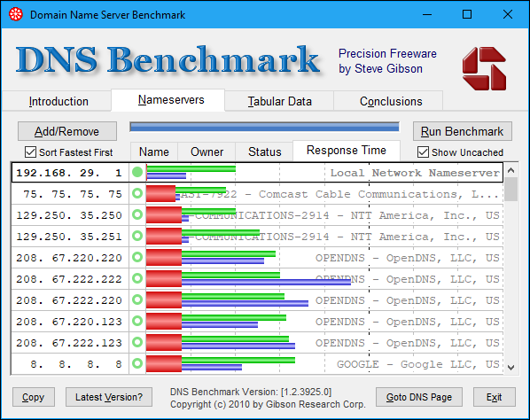Maximize the Domain Name Server Benchmark window
The height and width of the screenshot is (420, 530).
467,14
